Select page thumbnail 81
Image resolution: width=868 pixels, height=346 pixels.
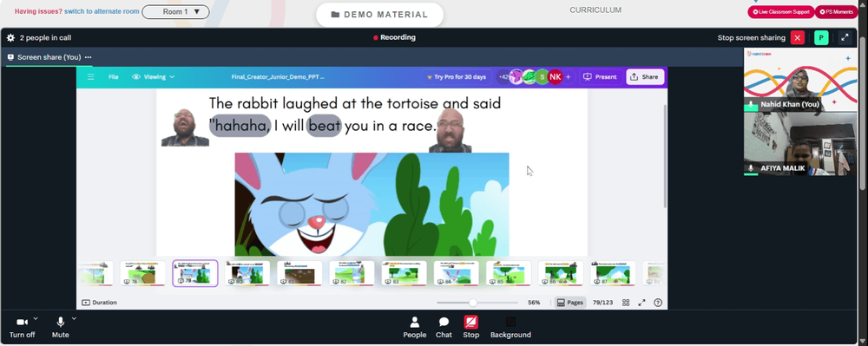coord(299,274)
